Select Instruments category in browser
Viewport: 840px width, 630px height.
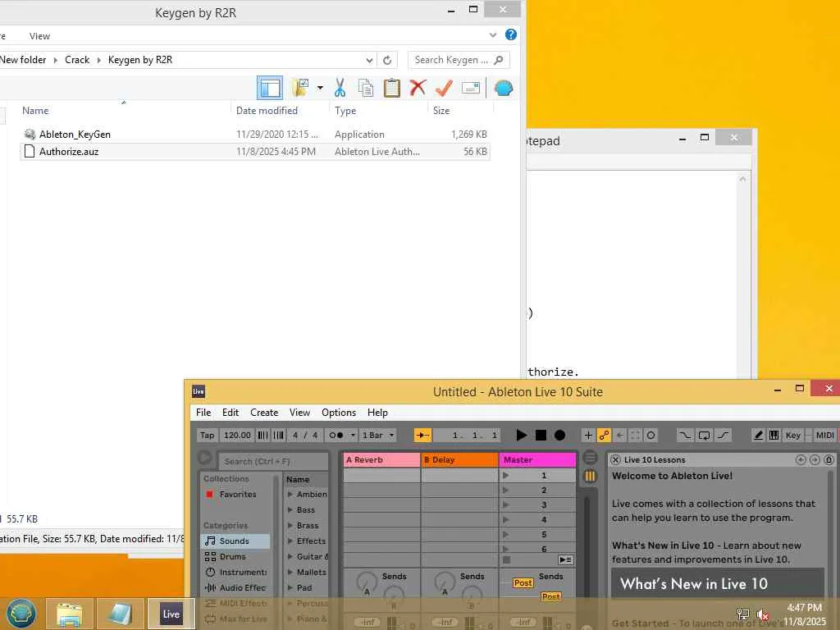235,572
